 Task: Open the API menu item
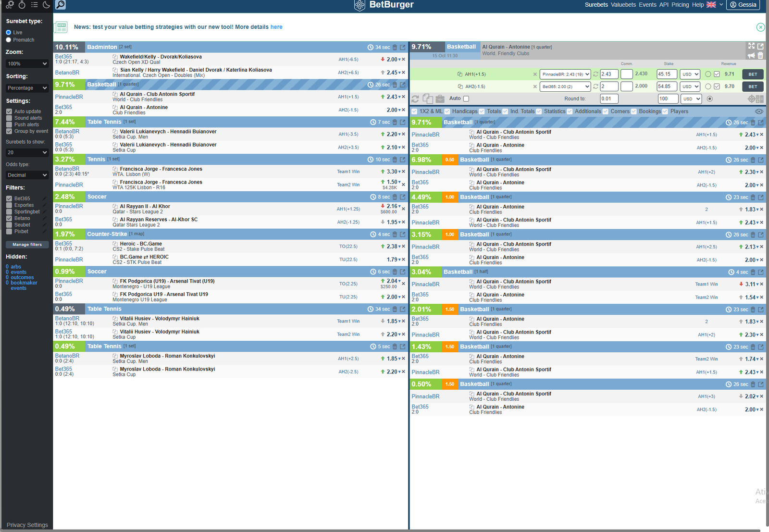click(664, 5)
